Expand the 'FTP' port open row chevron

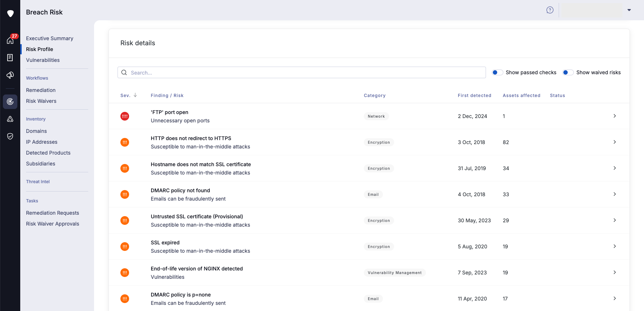pyautogui.click(x=614, y=116)
